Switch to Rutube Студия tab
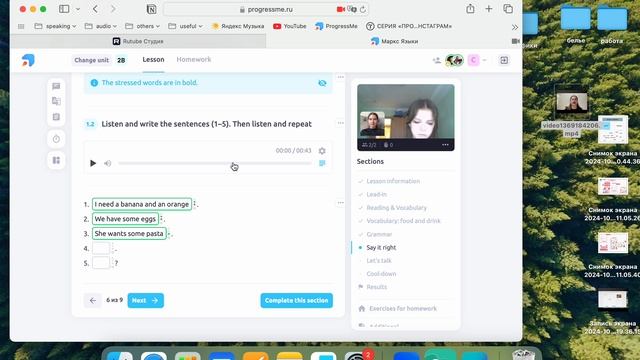The width and height of the screenshot is (640, 360). pyautogui.click(x=138, y=41)
